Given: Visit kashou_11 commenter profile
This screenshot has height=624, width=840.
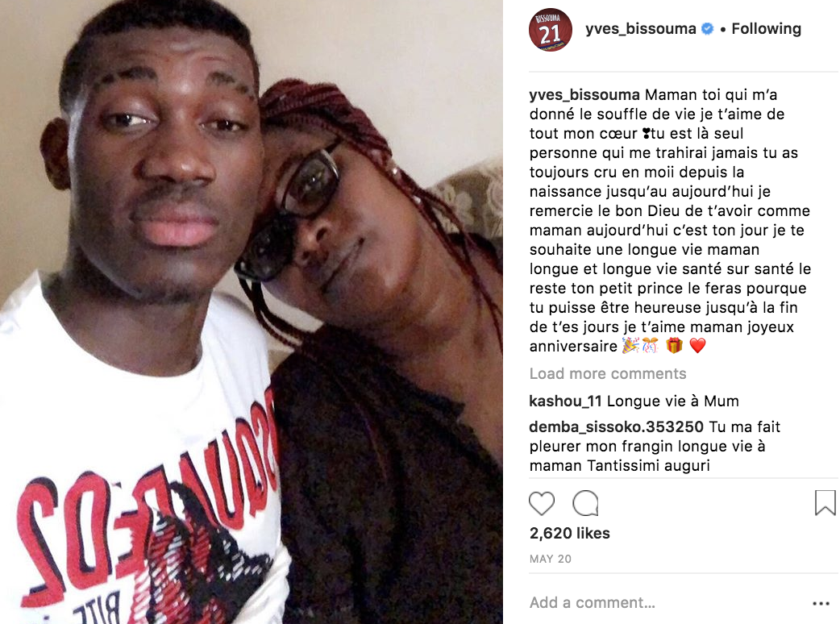Looking at the screenshot, I should coord(565,401).
